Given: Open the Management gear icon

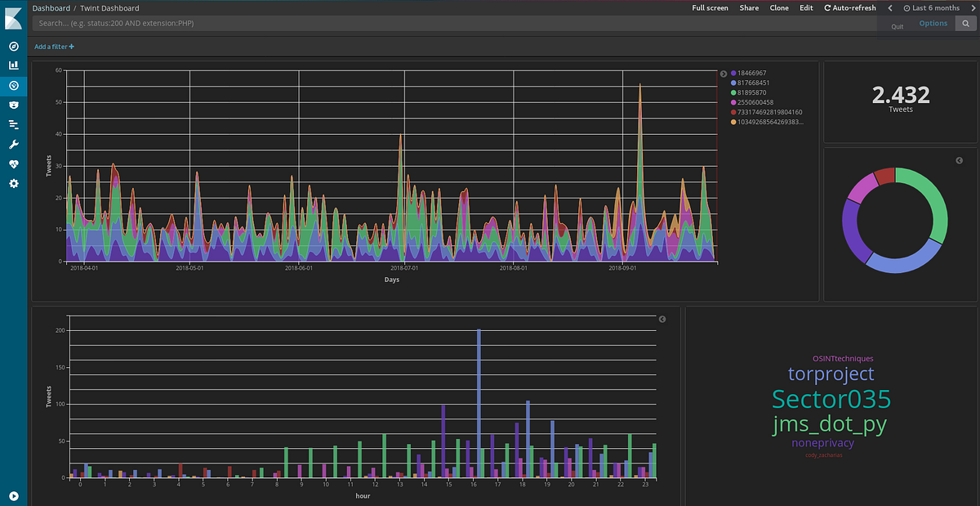Looking at the screenshot, I should point(13,183).
